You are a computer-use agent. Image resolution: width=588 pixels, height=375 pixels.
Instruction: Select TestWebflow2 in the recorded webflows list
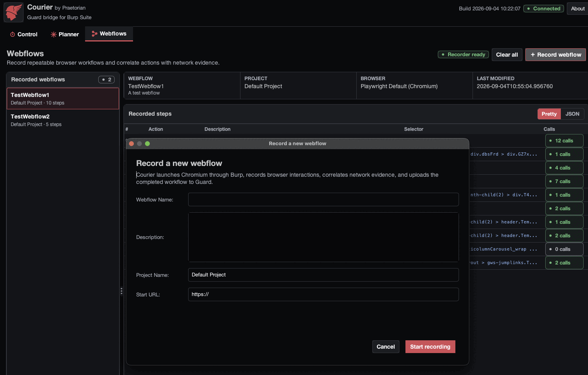(63, 120)
